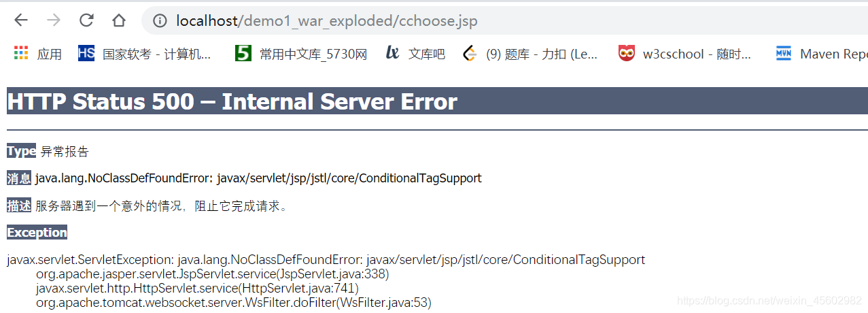The image size is (868, 313).
Task: Open the 国家软考 bookmark icon
Action: click(x=86, y=53)
